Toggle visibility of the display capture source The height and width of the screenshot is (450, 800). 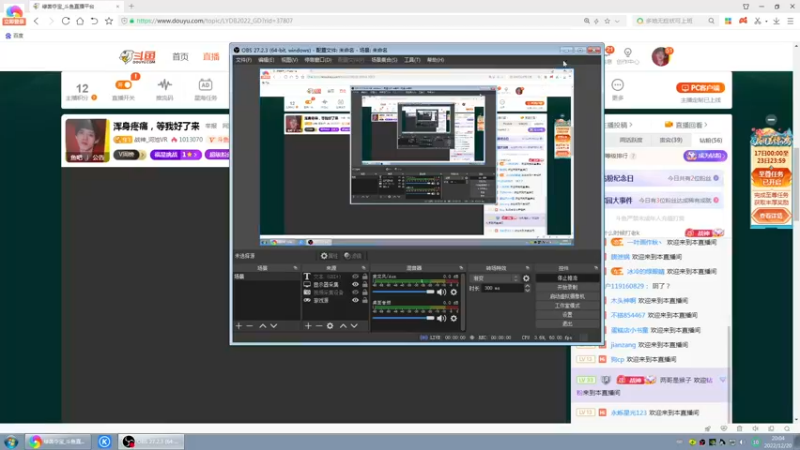click(355, 284)
